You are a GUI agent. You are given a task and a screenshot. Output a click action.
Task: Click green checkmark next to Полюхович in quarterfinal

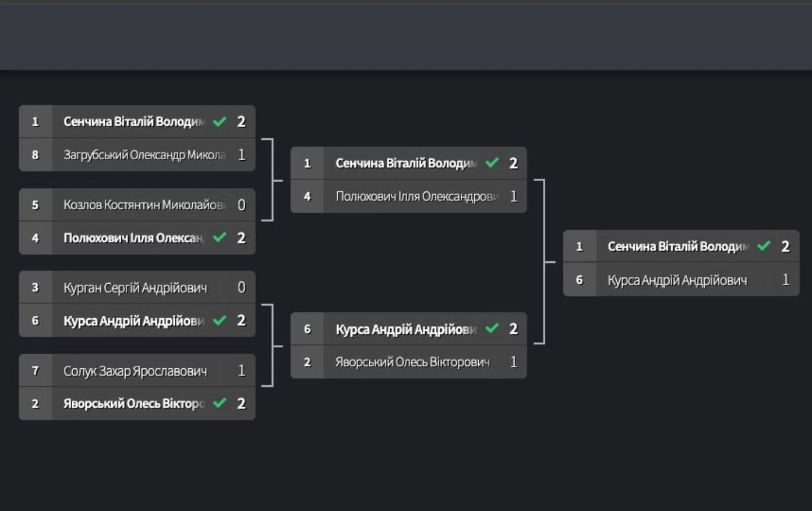(219, 238)
